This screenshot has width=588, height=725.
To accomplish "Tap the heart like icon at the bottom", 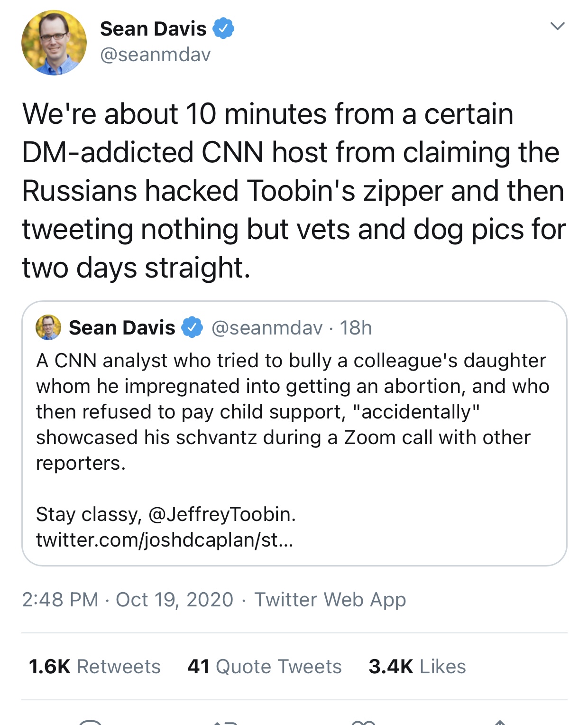I will tap(363, 722).
